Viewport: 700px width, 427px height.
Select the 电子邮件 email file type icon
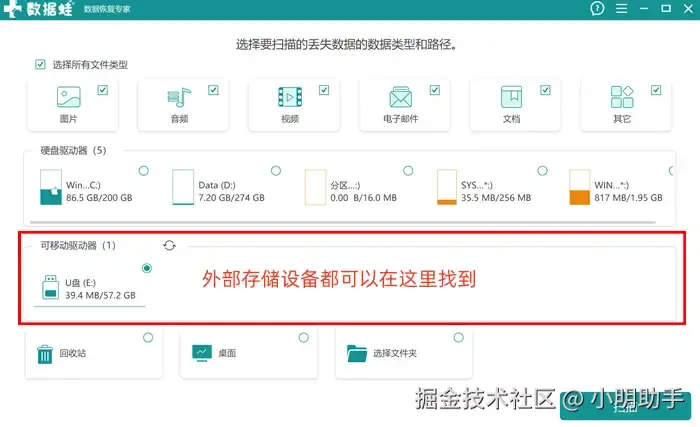click(x=400, y=97)
